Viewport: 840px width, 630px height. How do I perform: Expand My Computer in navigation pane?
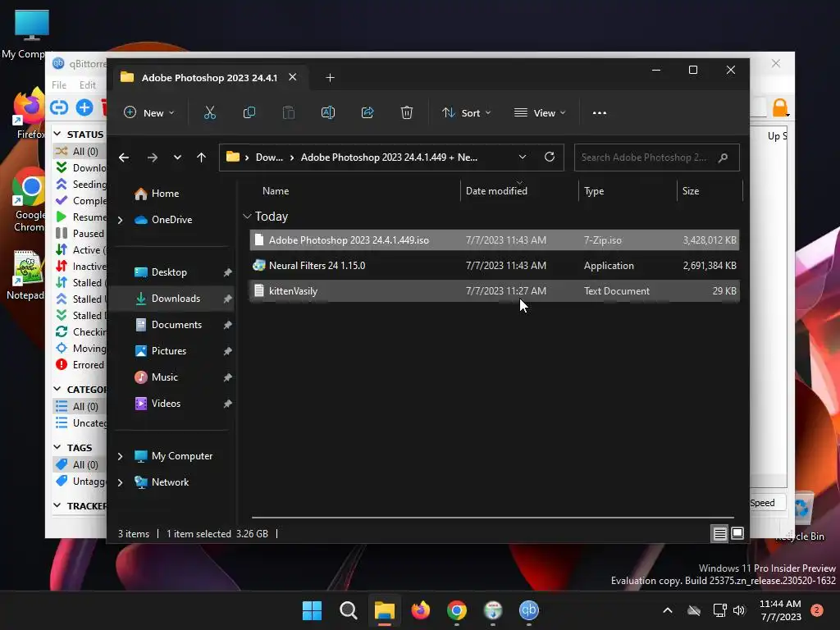[x=120, y=456]
